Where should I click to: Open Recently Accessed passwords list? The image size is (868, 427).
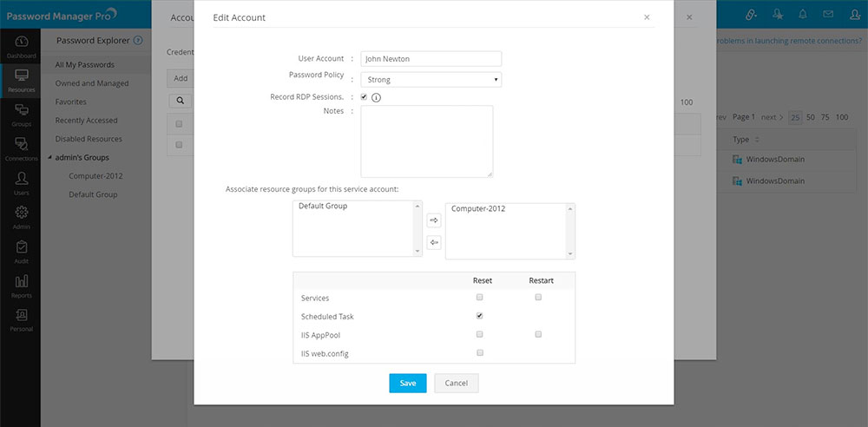86,121
